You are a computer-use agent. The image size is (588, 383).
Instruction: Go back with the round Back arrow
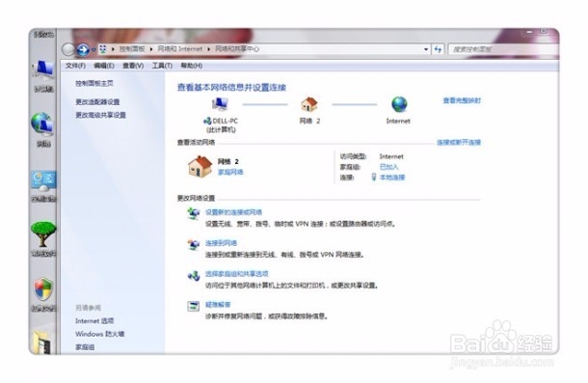click(68, 49)
